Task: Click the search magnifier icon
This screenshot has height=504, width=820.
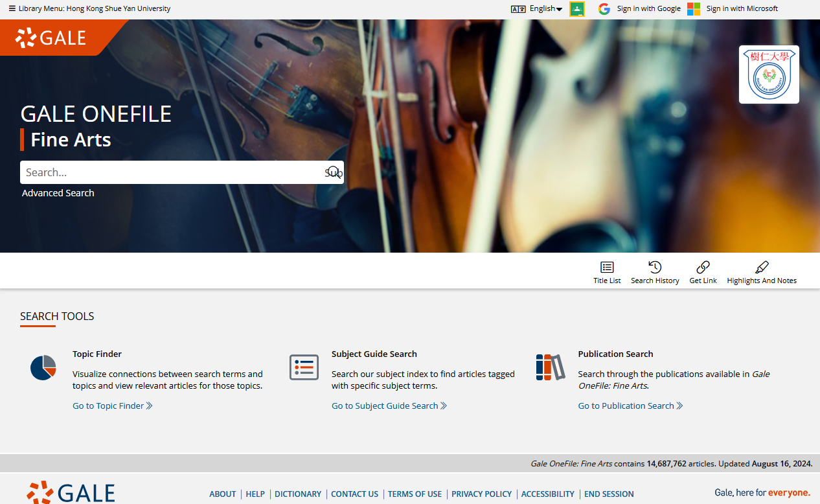Action: coord(333,172)
